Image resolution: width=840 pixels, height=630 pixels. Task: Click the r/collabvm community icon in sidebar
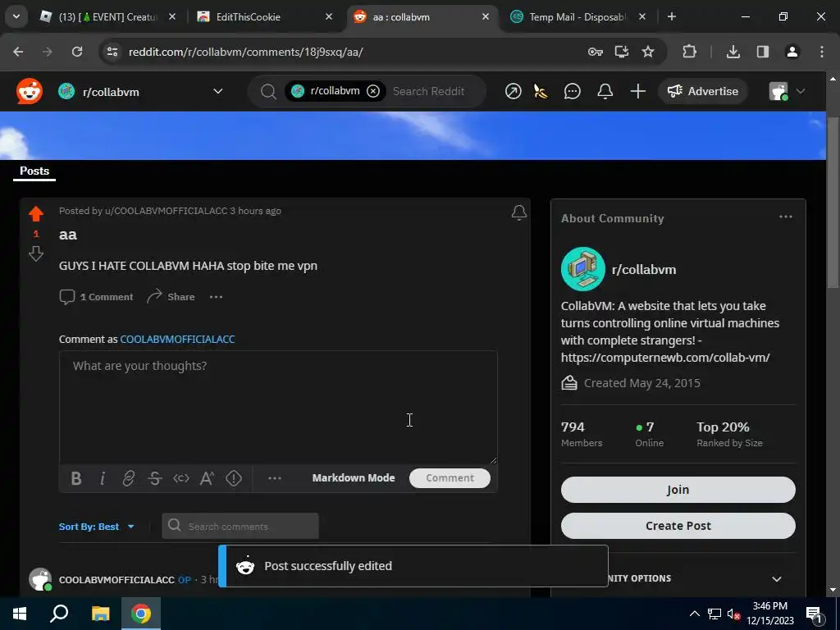pos(583,269)
